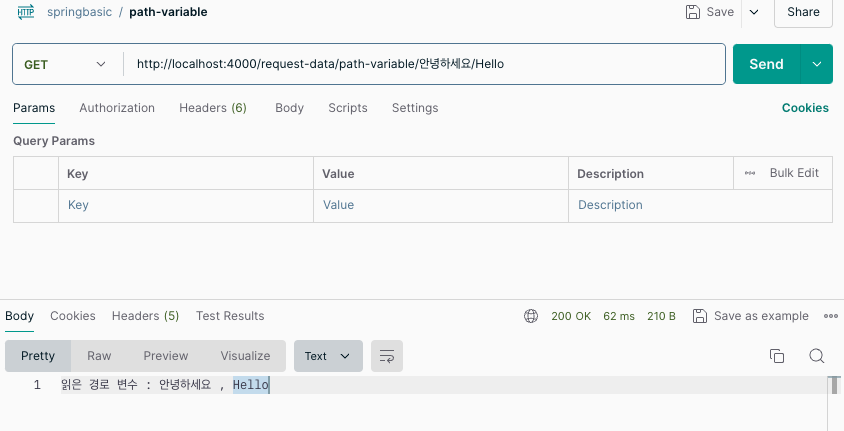The image size is (844, 431).
Task: Select the Pretty view mode
Action: [x=38, y=356]
